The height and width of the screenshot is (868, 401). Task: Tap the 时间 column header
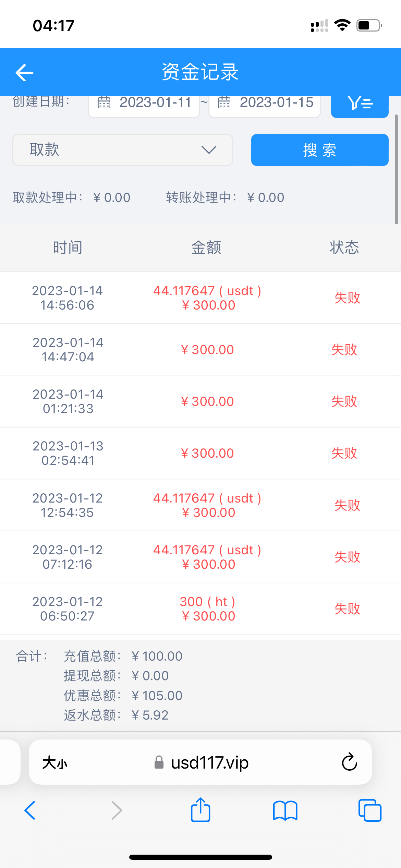click(x=68, y=248)
